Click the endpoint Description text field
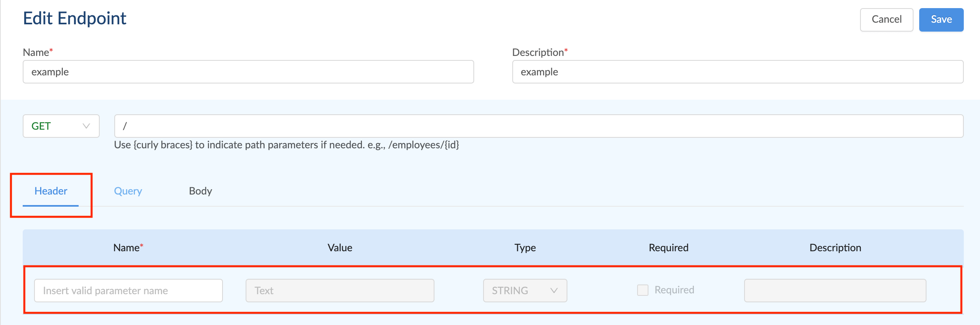Screen dimensions: 980x325 pos(738,72)
